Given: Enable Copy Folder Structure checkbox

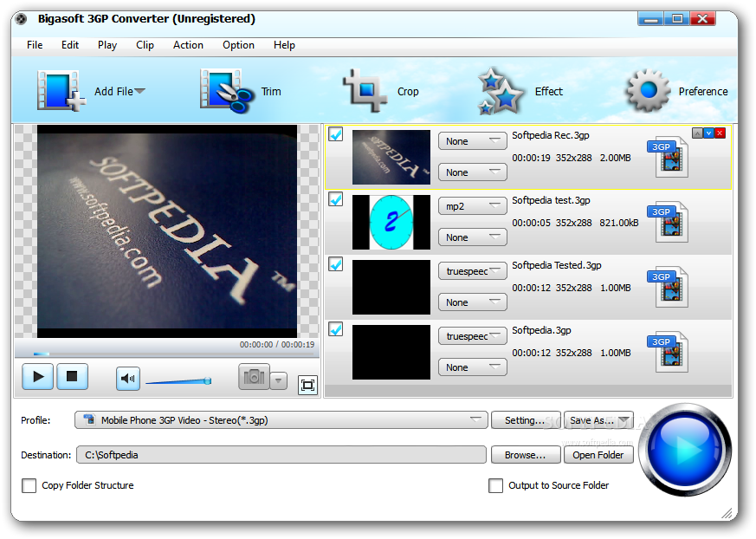Looking at the screenshot, I should pyautogui.click(x=29, y=485).
